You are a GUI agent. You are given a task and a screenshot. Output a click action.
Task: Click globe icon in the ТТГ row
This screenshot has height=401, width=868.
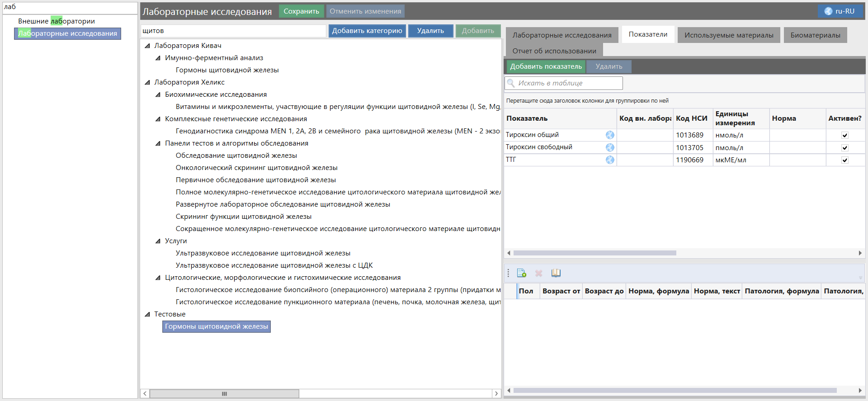(610, 160)
